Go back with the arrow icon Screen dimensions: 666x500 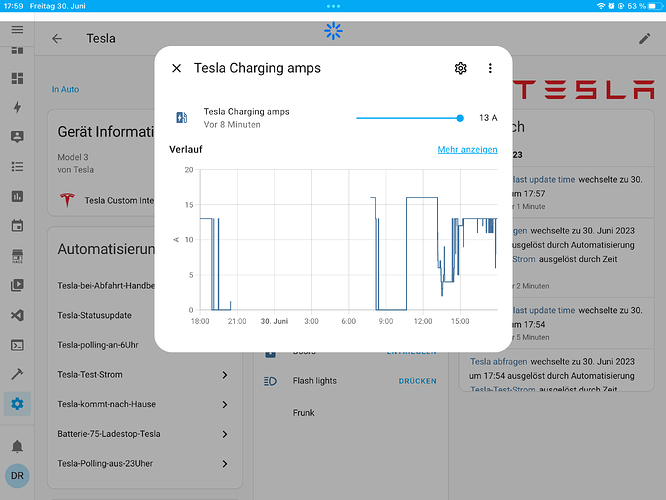[x=57, y=39]
